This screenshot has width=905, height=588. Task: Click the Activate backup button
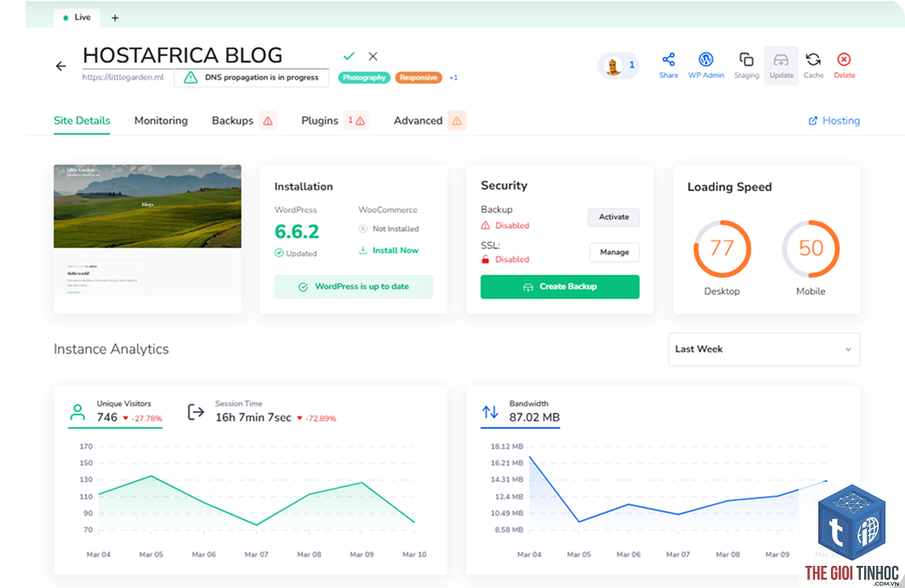point(614,217)
